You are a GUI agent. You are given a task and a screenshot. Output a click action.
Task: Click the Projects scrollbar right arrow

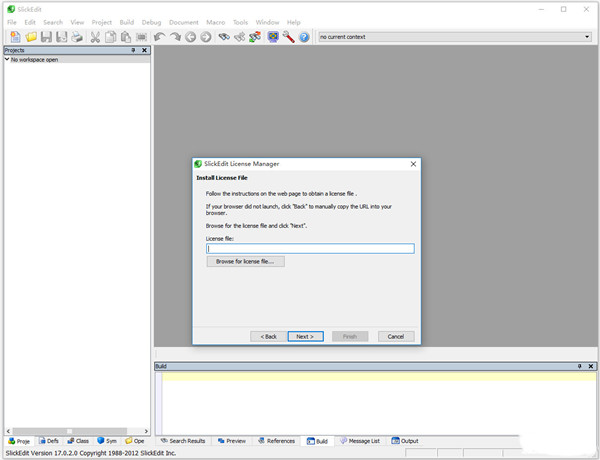pos(146,431)
